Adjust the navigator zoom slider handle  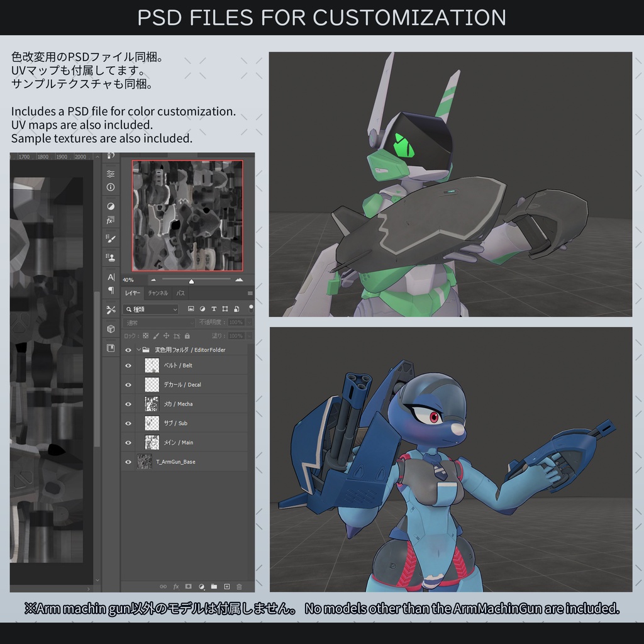tap(191, 281)
